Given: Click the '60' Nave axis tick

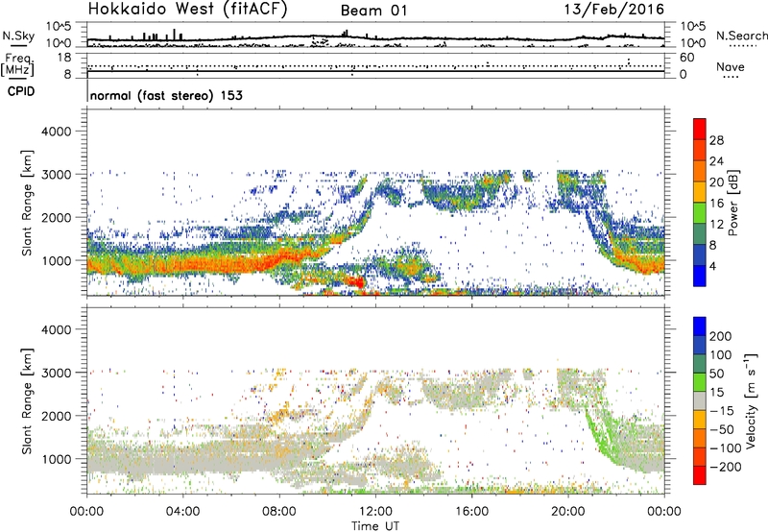Looking at the screenshot, I should pos(686,58).
